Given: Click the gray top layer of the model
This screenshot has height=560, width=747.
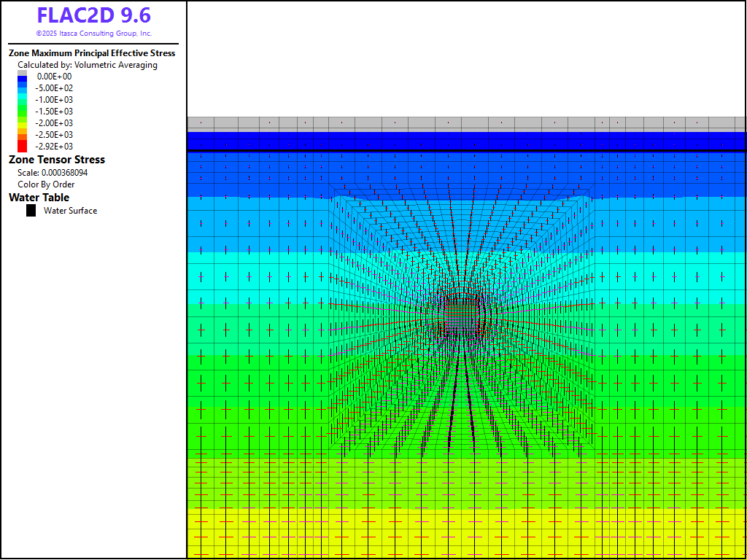Looking at the screenshot, I should (x=466, y=124).
